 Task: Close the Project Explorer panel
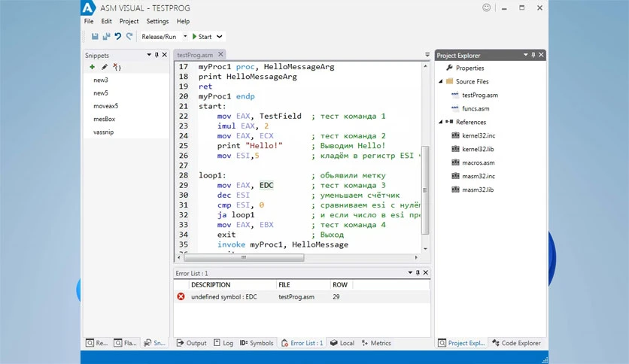coord(541,55)
